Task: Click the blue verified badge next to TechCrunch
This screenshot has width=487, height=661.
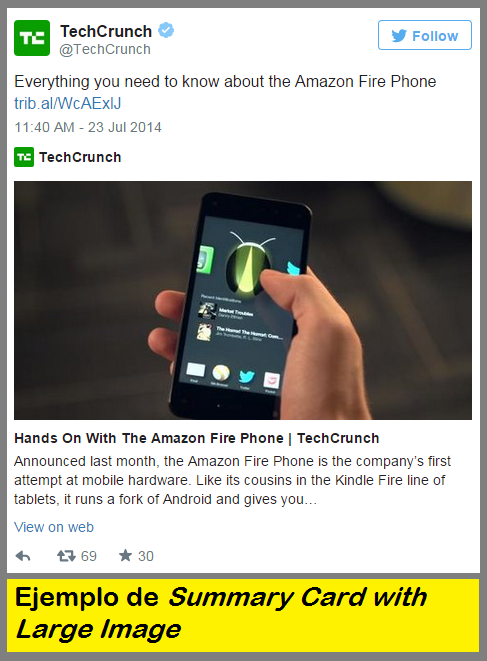Action: click(166, 30)
